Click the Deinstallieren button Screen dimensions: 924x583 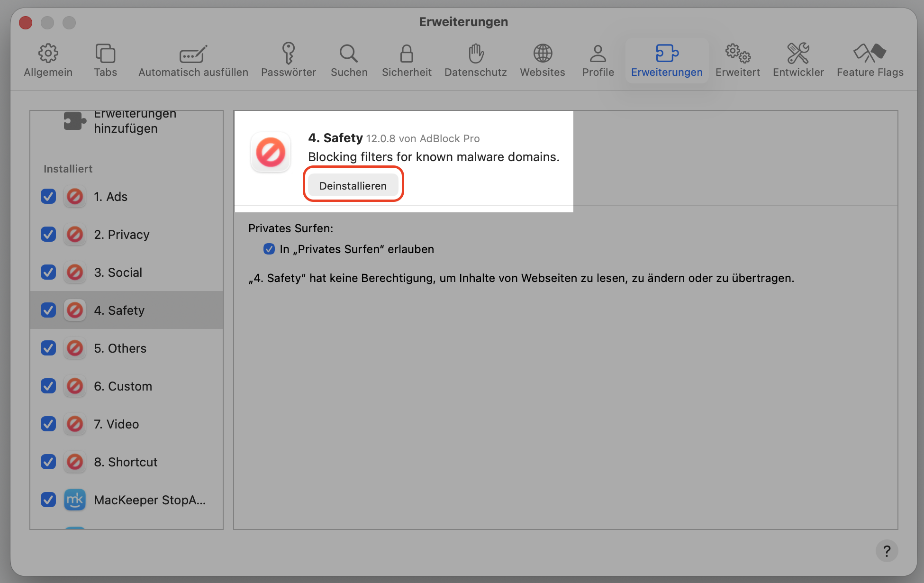(353, 185)
